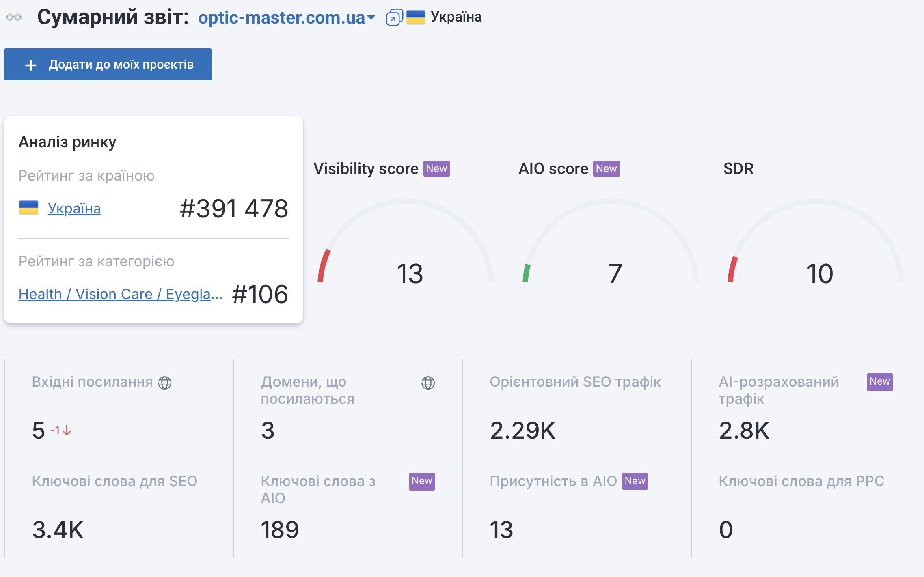The height and width of the screenshot is (577, 924).
Task: Click the Ukraine flag in the Аналіз ринку card
Action: click(x=28, y=208)
